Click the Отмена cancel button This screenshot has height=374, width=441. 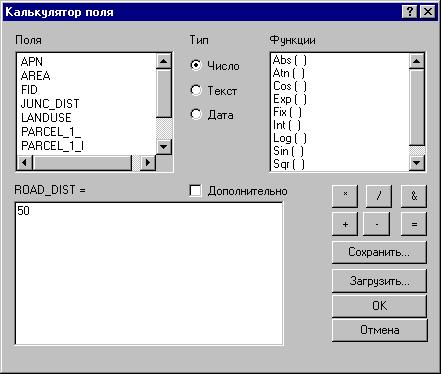point(379,330)
